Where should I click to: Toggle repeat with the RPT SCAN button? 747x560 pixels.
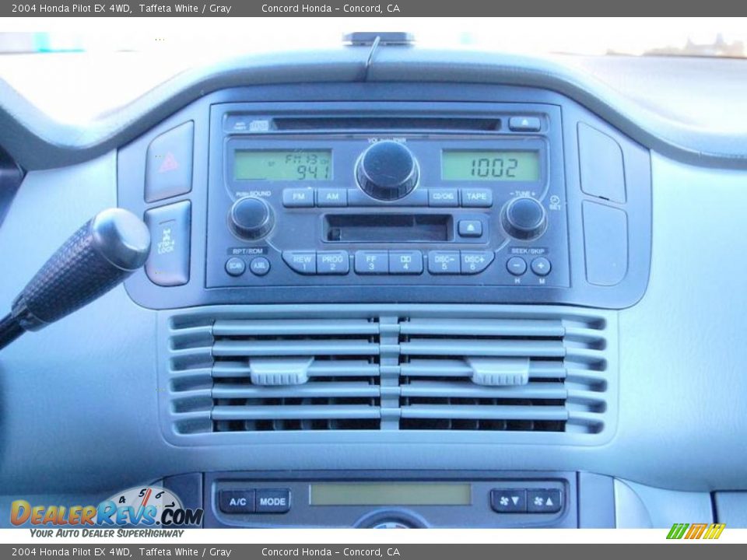pos(234,264)
